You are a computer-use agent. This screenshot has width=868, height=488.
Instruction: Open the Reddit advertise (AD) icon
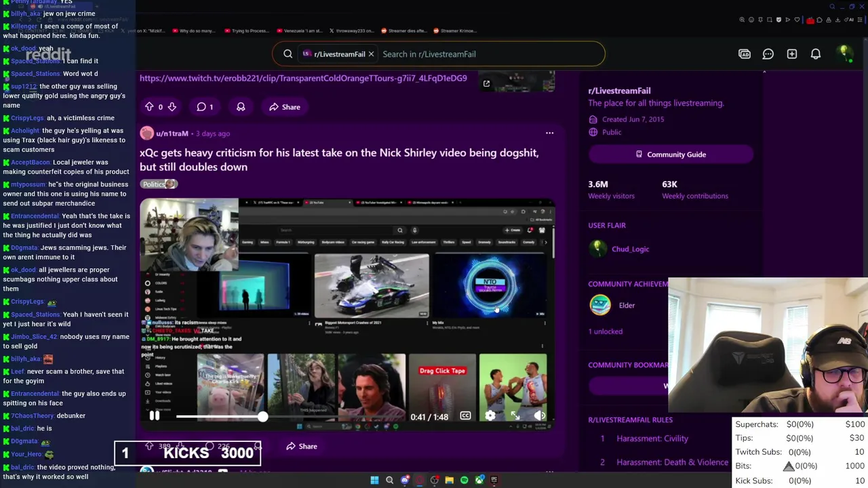pos(745,54)
